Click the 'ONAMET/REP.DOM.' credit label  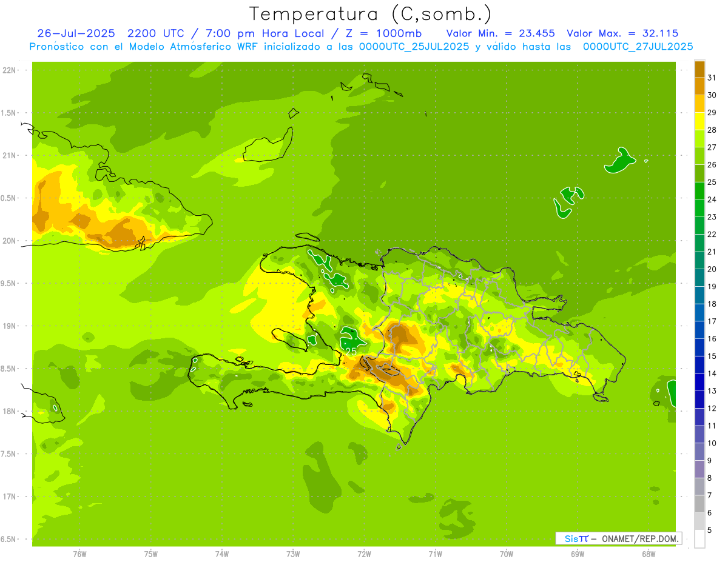(x=639, y=538)
